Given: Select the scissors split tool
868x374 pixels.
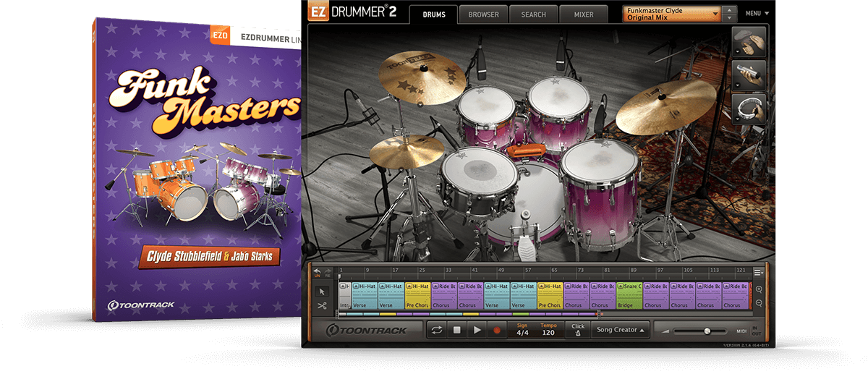Looking at the screenshot, I should [x=323, y=306].
